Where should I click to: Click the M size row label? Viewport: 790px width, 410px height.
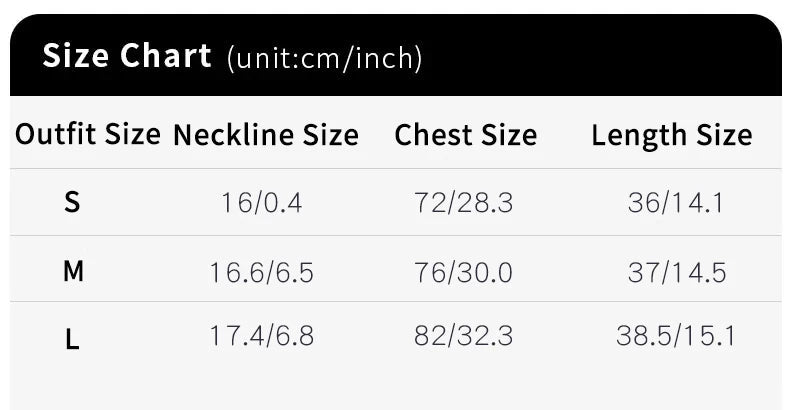point(73,271)
